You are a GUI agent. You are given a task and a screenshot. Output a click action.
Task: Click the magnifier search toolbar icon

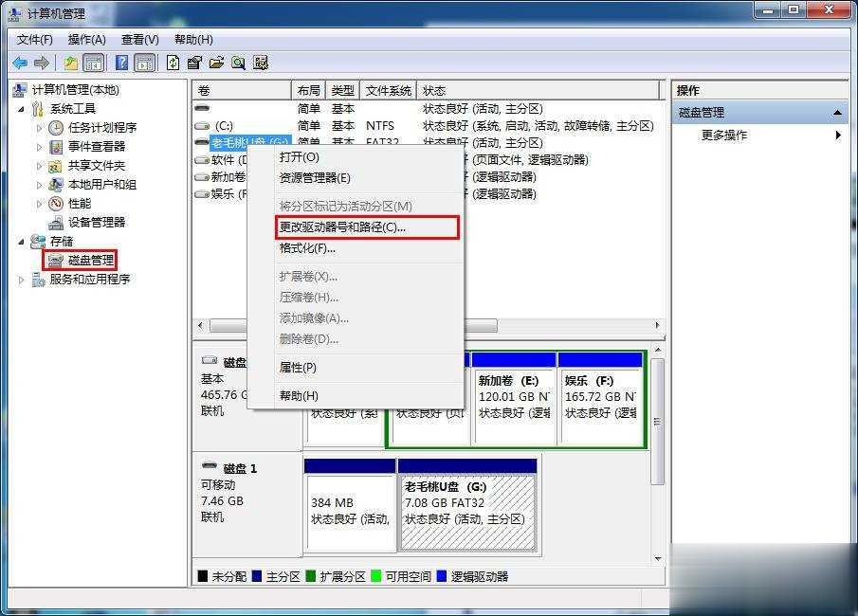[x=238, y=63]
